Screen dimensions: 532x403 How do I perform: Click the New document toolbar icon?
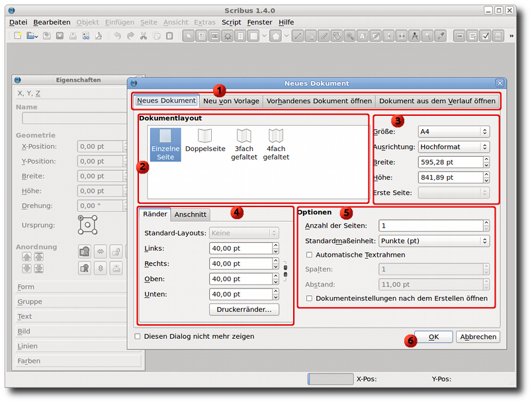(x=18, y=36)
